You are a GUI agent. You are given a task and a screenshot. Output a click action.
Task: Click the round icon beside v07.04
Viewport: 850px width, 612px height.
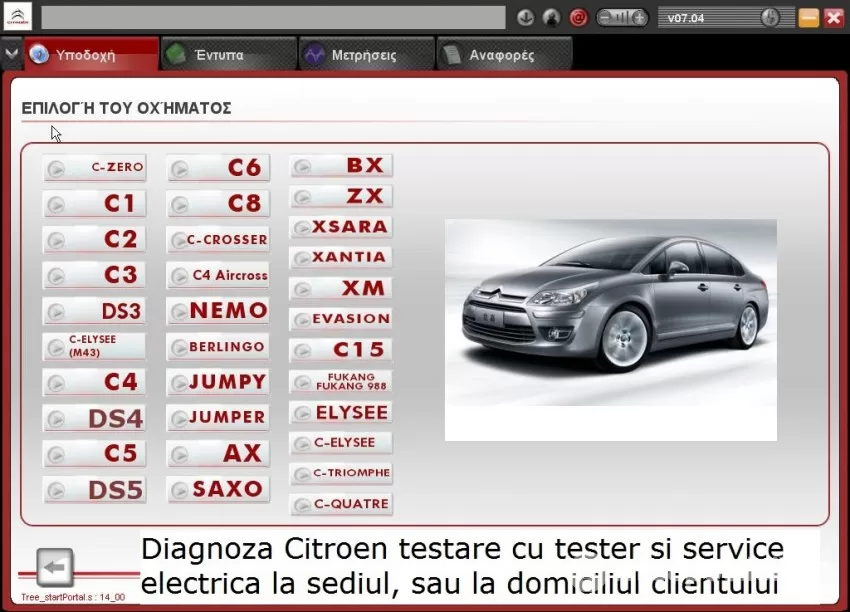(x=770, y=18)
